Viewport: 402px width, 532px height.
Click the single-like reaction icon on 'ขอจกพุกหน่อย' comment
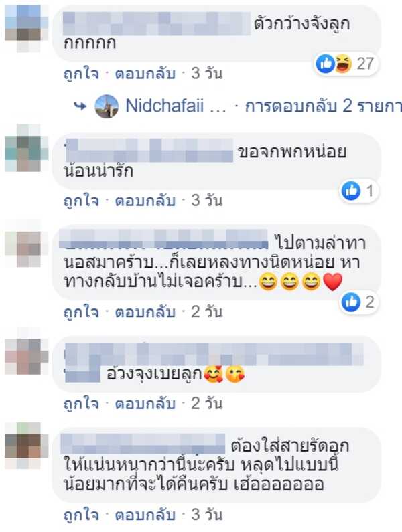click(x=350, y=191)
